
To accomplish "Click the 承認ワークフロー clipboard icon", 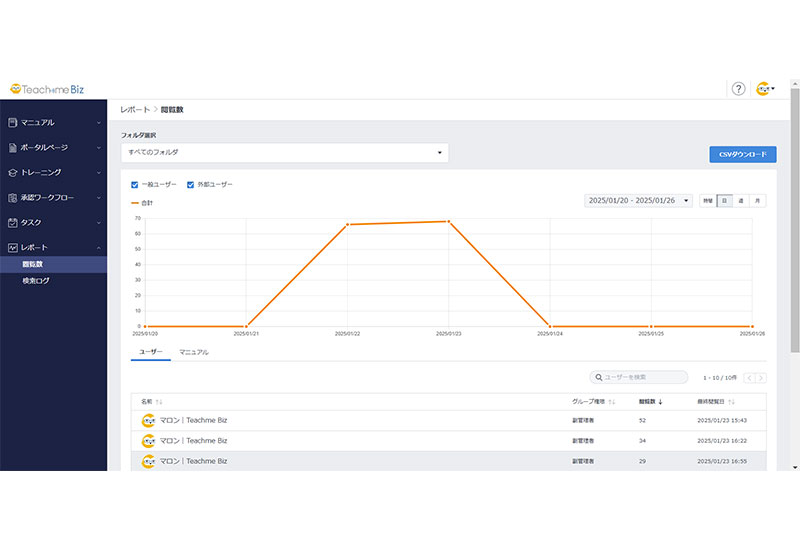I will click(x=12, y=198).
